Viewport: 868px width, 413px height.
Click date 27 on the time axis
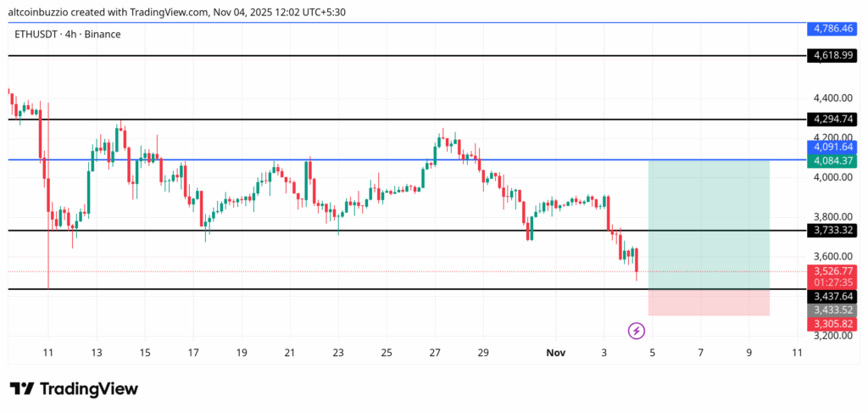tap(435, 352)
